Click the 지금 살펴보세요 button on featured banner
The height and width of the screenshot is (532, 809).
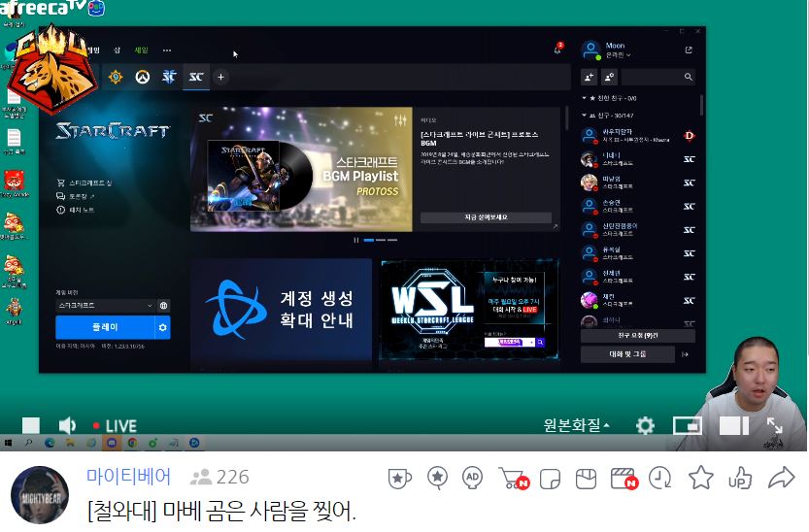pos(486,217)
